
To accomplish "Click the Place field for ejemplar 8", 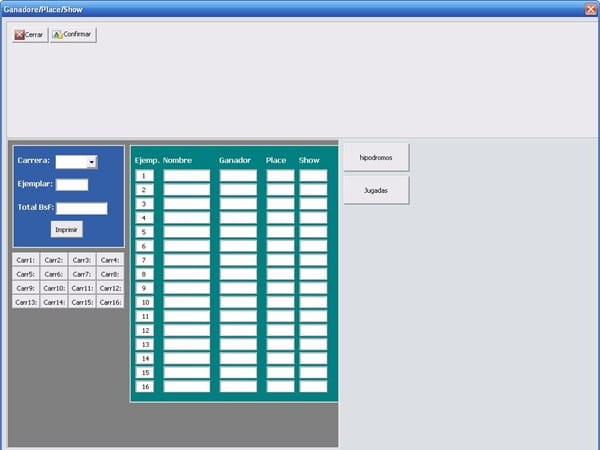I will click(280, 274).
